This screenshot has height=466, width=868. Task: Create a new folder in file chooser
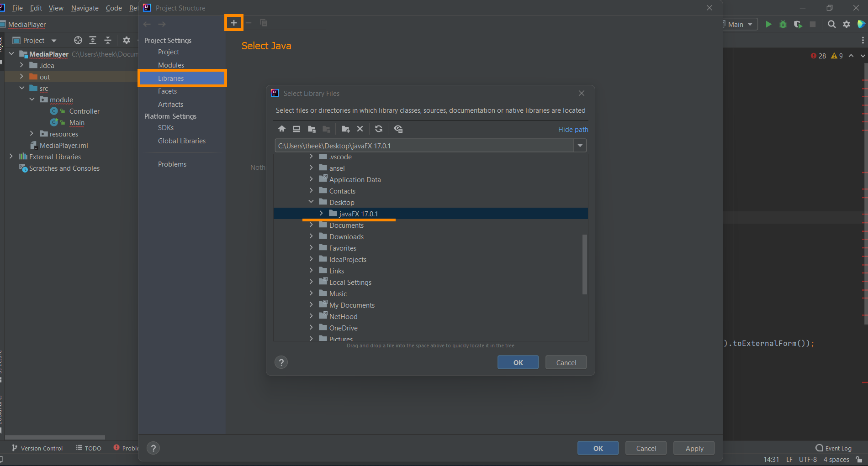coord(346,129)
